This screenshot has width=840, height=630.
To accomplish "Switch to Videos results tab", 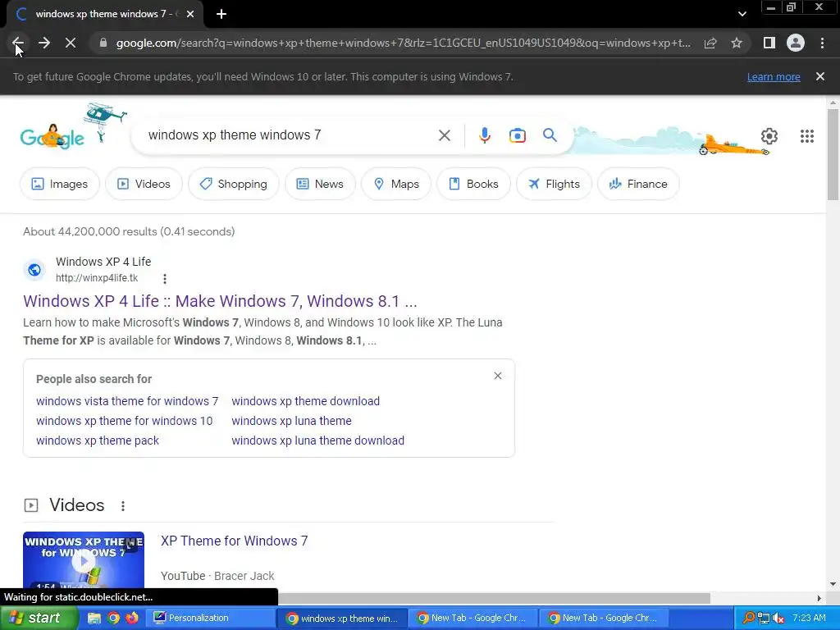I will 144,184.
